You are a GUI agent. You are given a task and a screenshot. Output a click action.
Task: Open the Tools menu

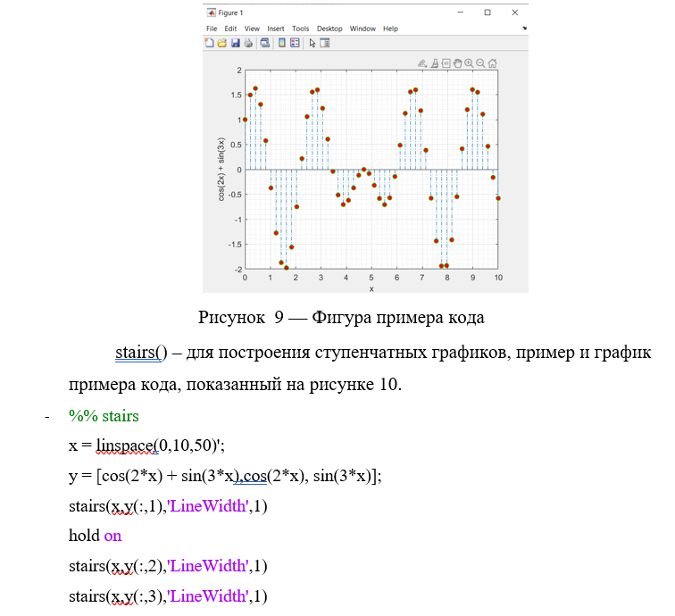point(300,29)
